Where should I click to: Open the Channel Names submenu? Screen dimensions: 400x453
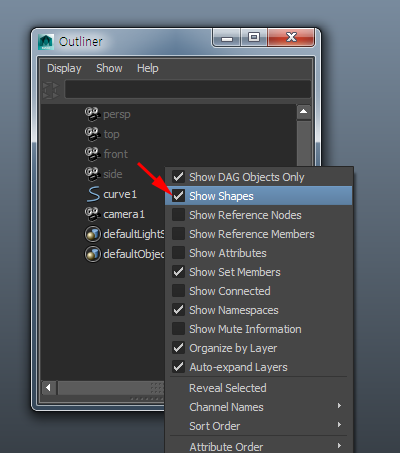259,407
